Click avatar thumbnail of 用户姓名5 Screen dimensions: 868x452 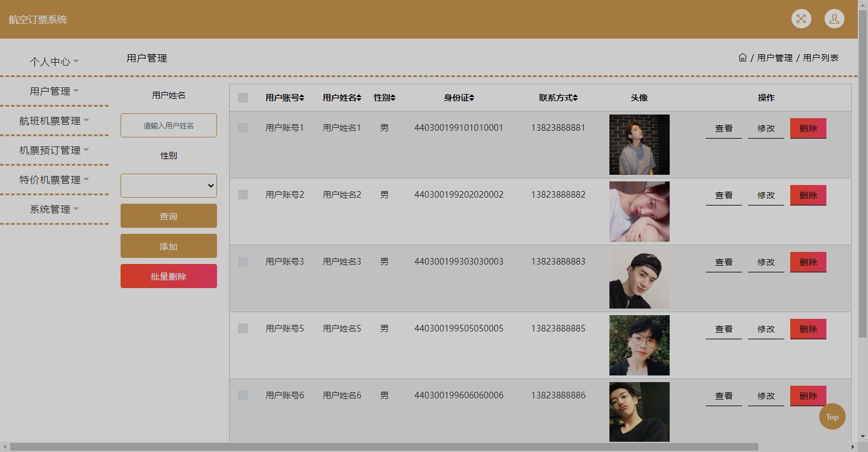pos(640,345)
